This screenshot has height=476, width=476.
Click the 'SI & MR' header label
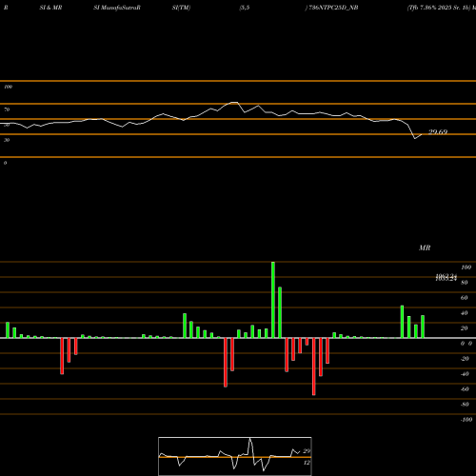pyautogui.click(x=50, y=8)
